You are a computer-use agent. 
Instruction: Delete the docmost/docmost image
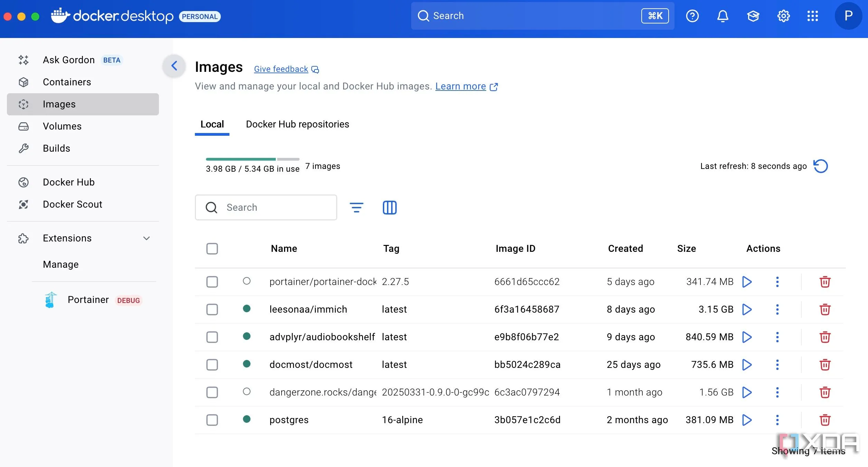coord(825,365)
